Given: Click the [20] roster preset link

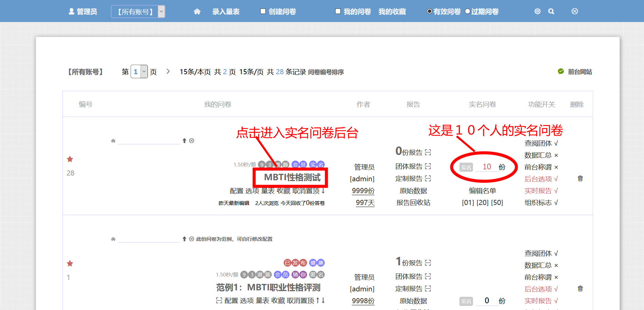Looking at the screenshot, I should point(482,203).
